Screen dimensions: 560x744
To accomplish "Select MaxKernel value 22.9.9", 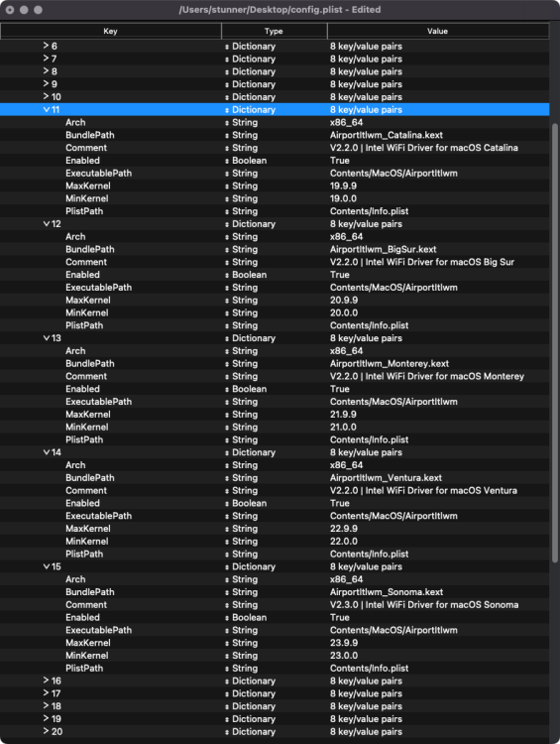I will point(344,529).
